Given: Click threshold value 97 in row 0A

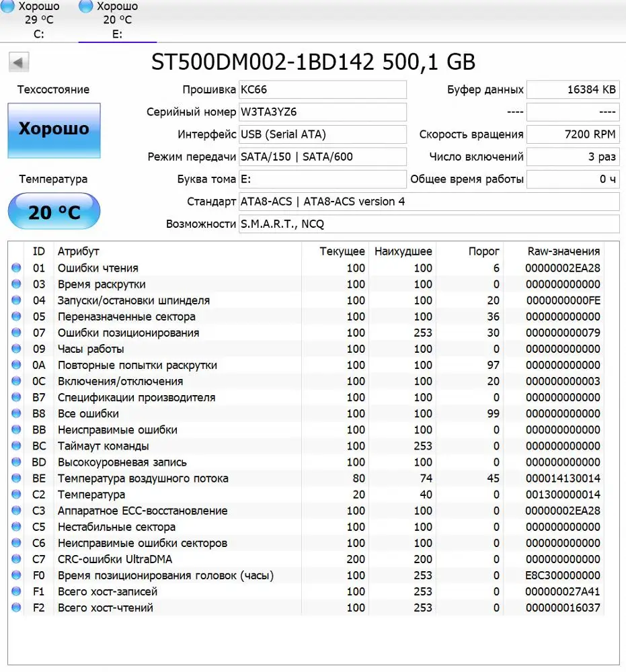Looking at the screenshot, I should tap(493, 365).
